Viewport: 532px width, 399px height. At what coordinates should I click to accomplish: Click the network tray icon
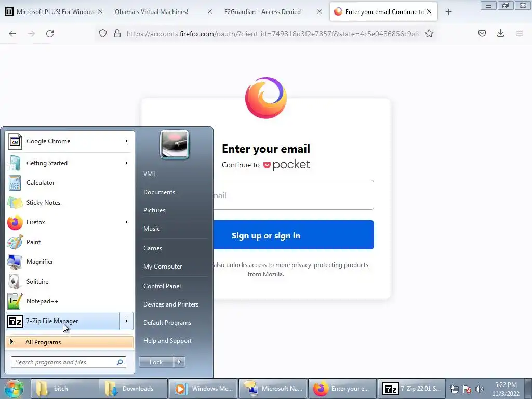click(x=454, y=389)
